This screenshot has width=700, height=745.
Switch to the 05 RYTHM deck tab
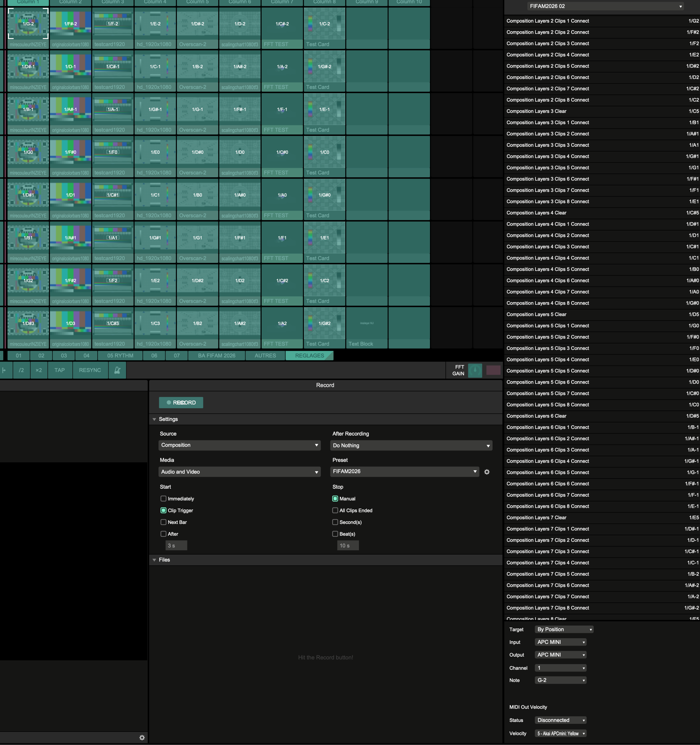(x=120, y=356)
